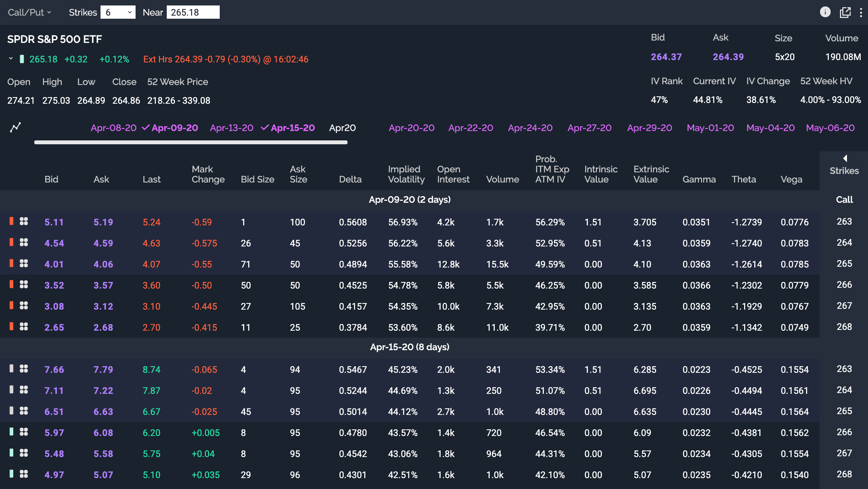Open chain in pop-out window icon
The height and width of the screenshot is (489, 868).
845,12
